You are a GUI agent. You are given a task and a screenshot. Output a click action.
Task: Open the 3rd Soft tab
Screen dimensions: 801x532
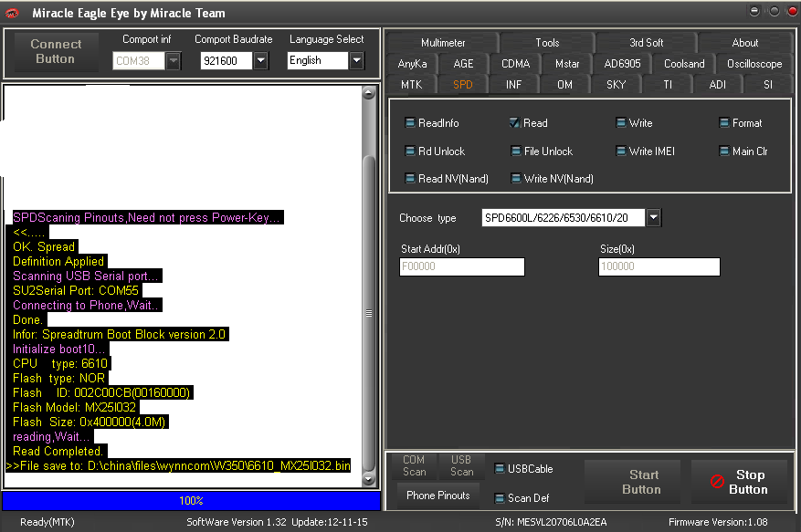point(647,43)
